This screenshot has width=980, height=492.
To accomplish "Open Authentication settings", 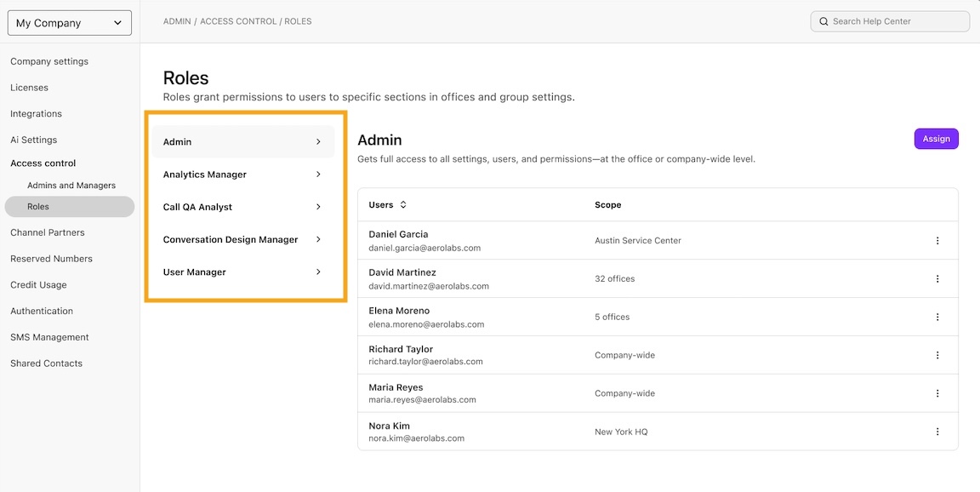I will pyautogui.click(x=41, y=312).
